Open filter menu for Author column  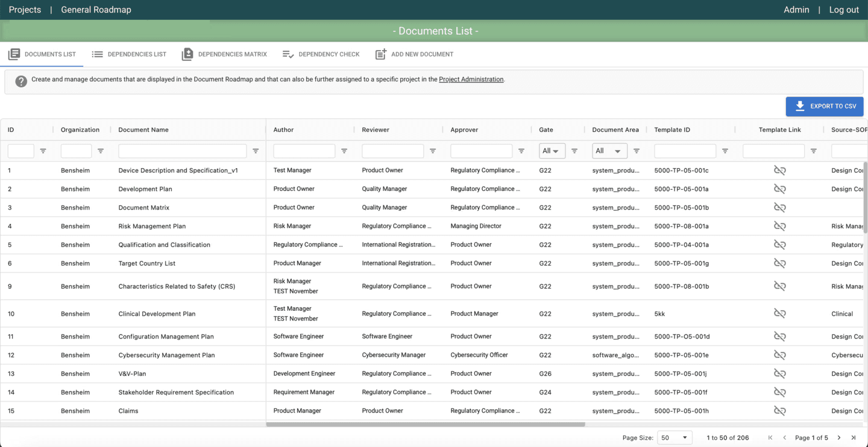[x=344, y=151]
